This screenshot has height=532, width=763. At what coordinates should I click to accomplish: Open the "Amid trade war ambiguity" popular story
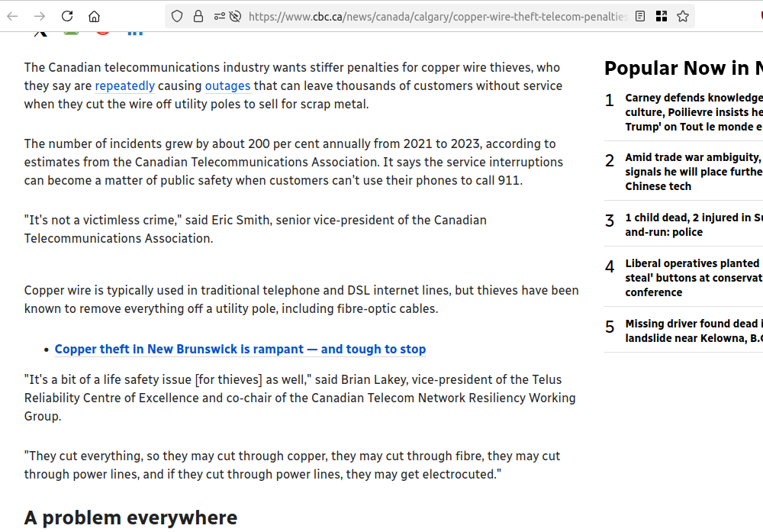tap(694, 172)
